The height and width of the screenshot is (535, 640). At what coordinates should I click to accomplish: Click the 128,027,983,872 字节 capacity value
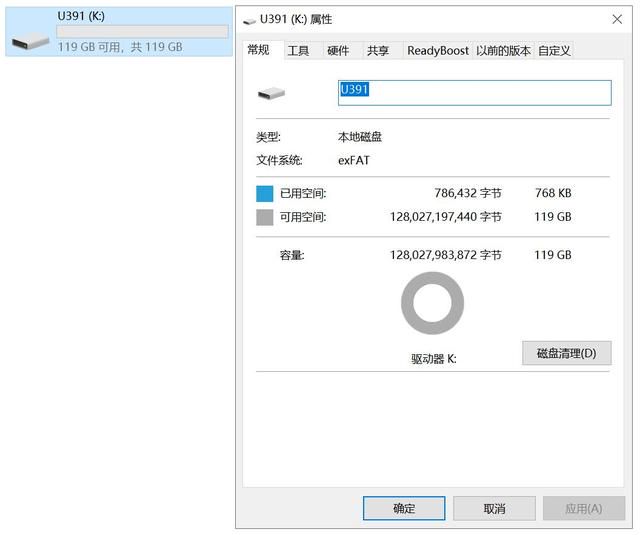click(446, 255)
